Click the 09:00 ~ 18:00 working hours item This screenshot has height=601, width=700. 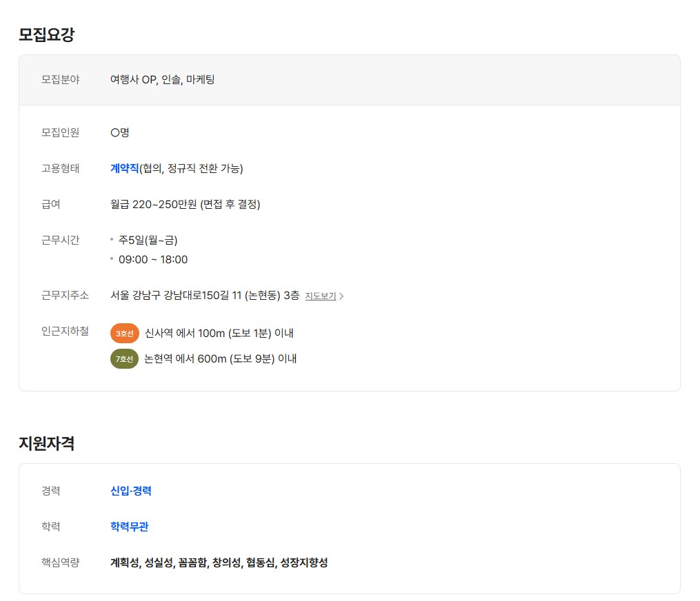(x=152, y=260)
